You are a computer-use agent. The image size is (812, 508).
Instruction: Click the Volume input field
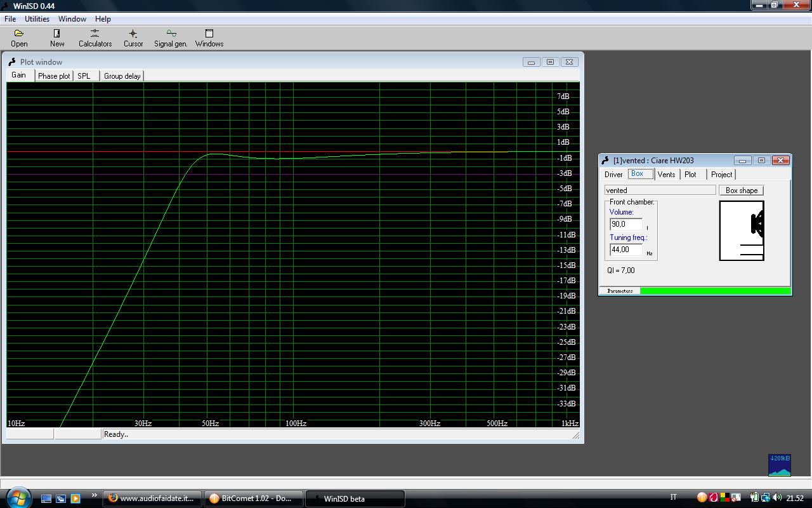625,224
